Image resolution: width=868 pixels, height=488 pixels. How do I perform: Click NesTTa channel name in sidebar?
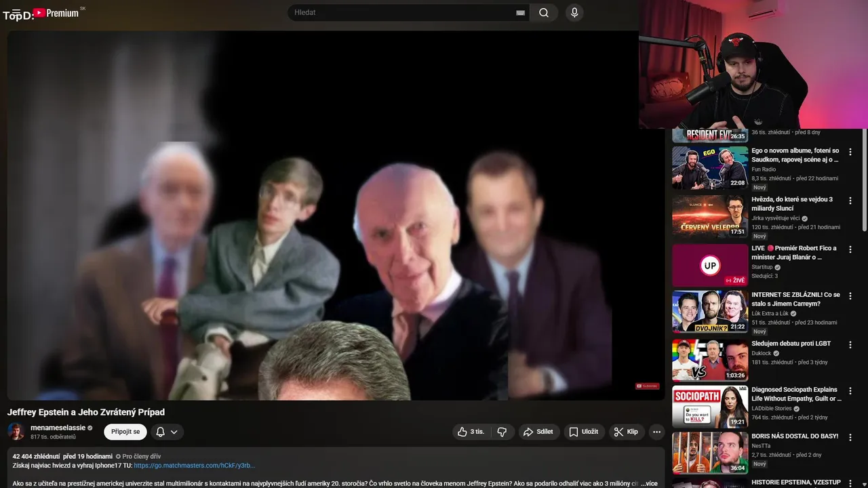(x=762, y=446)
